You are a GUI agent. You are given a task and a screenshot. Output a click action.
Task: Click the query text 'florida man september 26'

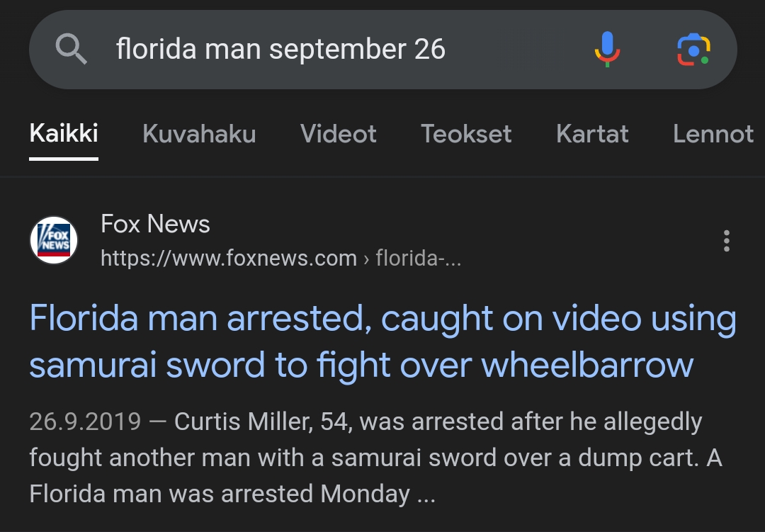[x=280, y=50]
